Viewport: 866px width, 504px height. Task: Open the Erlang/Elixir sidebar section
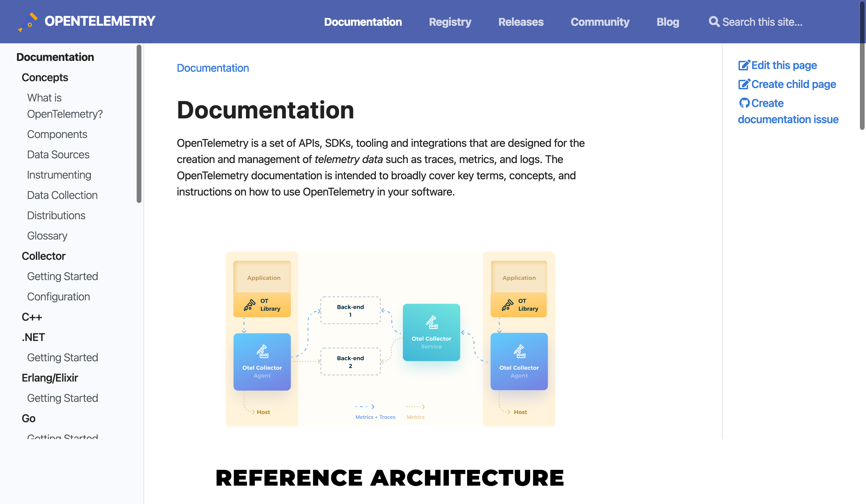[50, 377]
